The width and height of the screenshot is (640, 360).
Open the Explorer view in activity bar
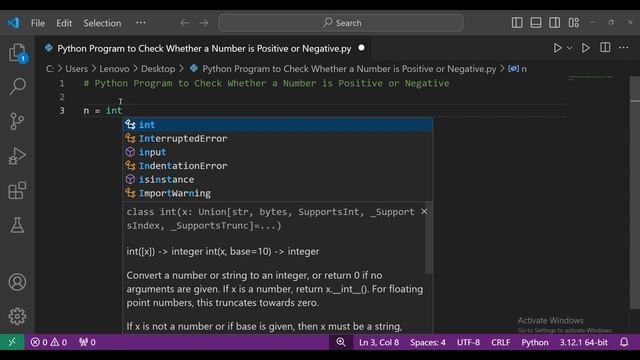(x=17, y=53)
